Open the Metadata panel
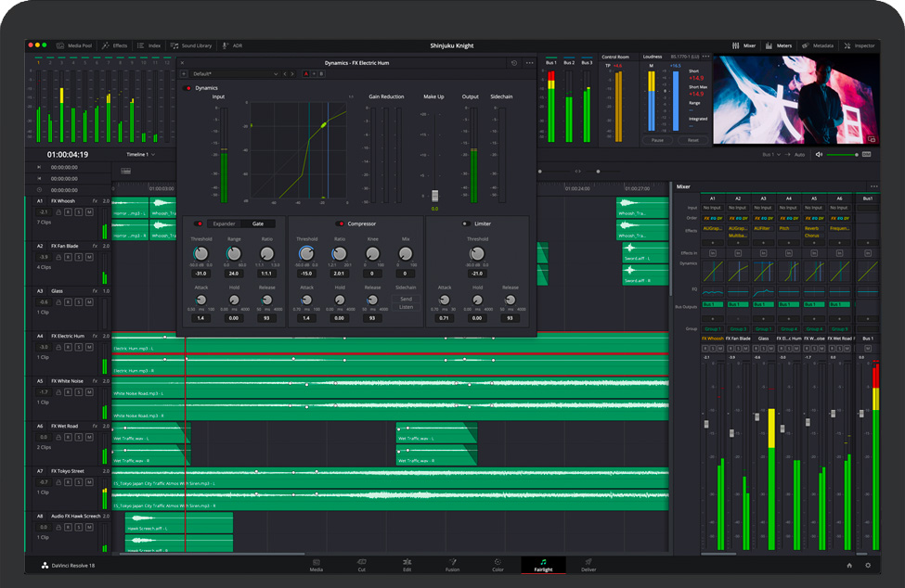The height and width of the screenshot is (588, 905). pos(819,45)
